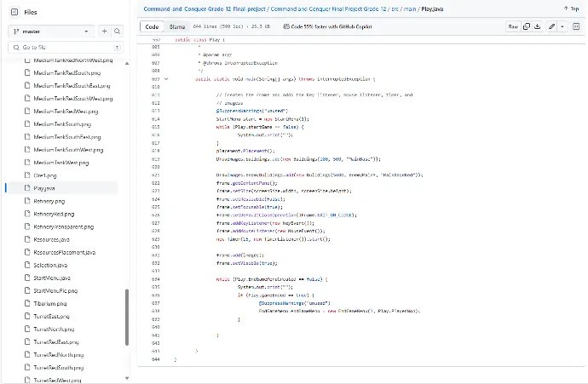Viewport: 588px width, 384px height.
Task: Focus the Go to file input
Action: click(66, 47)
